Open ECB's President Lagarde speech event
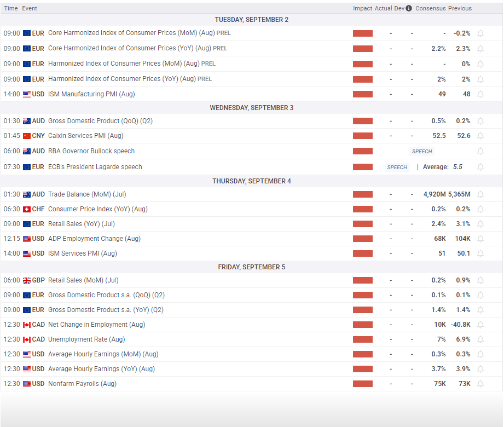Viewport: 504px width, 427px height. pos(95,167)
